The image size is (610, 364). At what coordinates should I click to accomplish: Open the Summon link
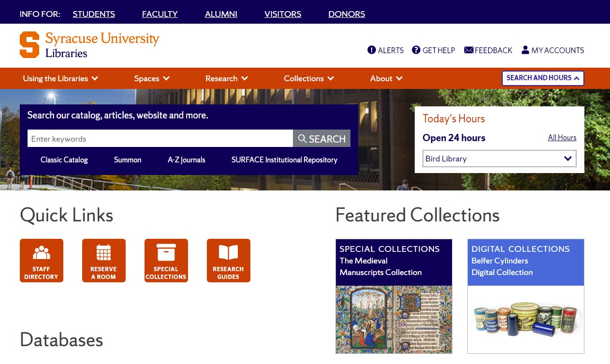point(128,160)
